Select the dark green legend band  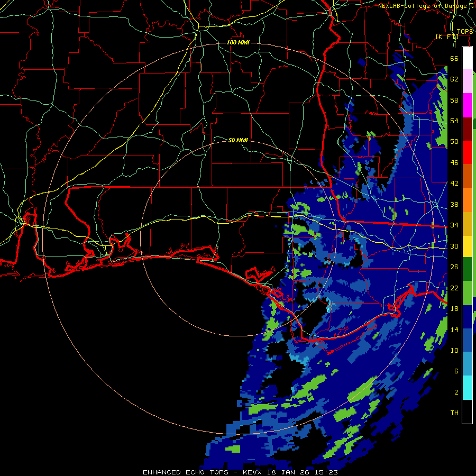(x=467, y=269)
